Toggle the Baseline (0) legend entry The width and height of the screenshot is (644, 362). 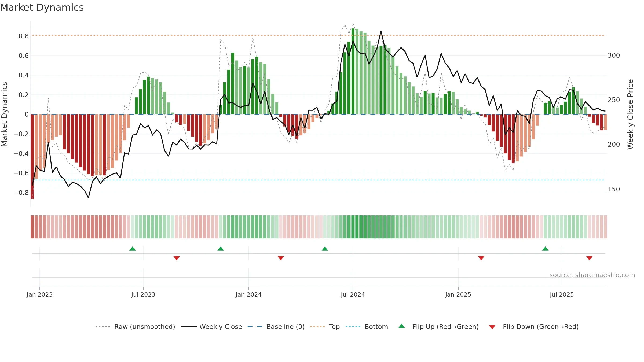[276, 327]
